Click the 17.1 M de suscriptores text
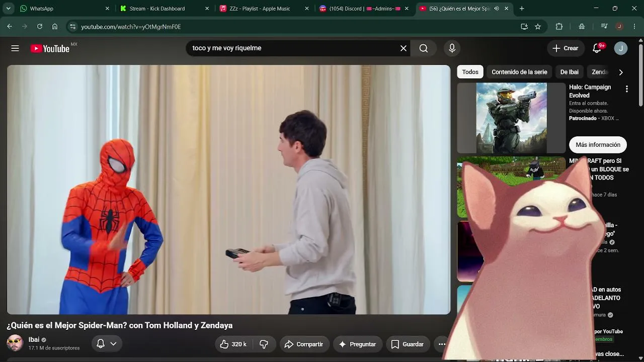This screenshot has width=644, height=362. pos(54,348)
